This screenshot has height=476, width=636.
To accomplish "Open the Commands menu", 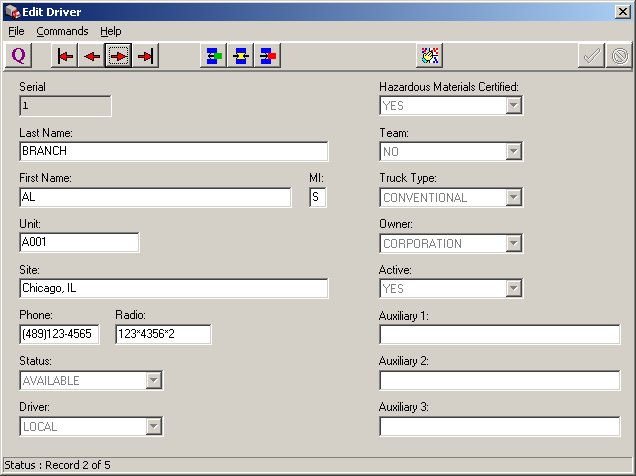I will [62, 31].
